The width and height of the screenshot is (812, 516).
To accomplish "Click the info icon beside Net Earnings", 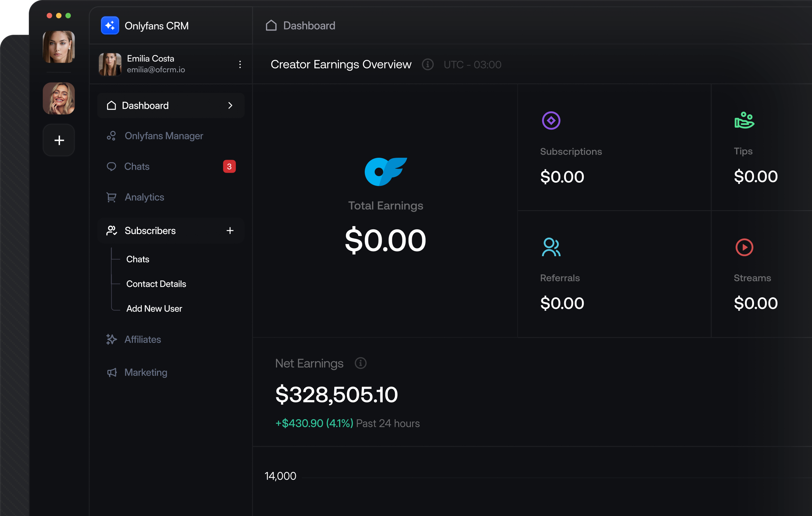I will 360,363.
